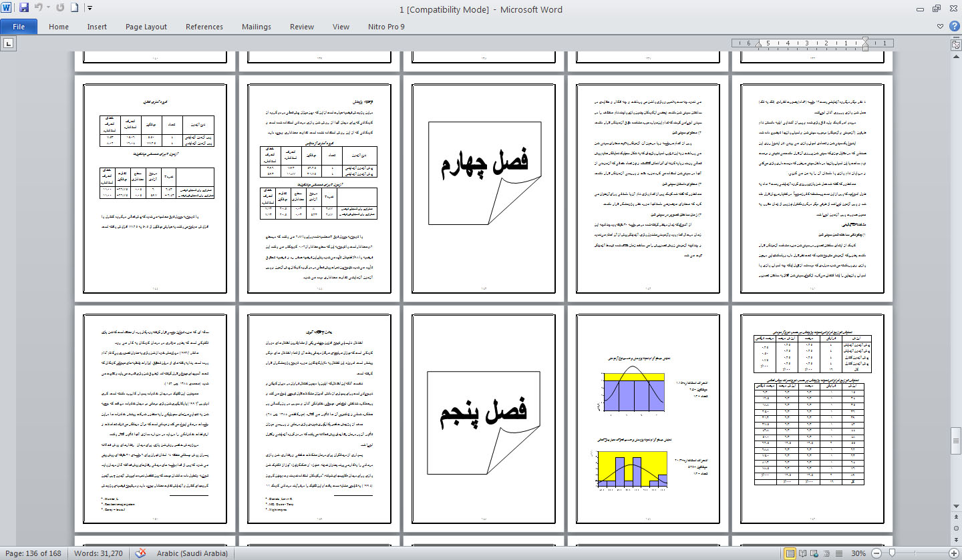Screen dimensions: 962x560
Task: Click the spelling proofing icon in status bar
Action: [140, 553]
